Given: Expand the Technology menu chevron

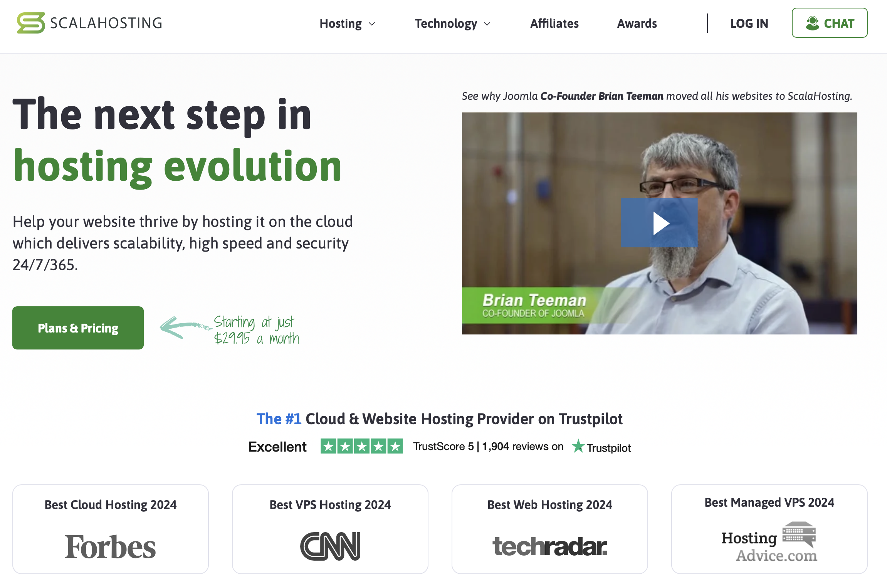Looking at the screenshot, I should click(487, 24).
